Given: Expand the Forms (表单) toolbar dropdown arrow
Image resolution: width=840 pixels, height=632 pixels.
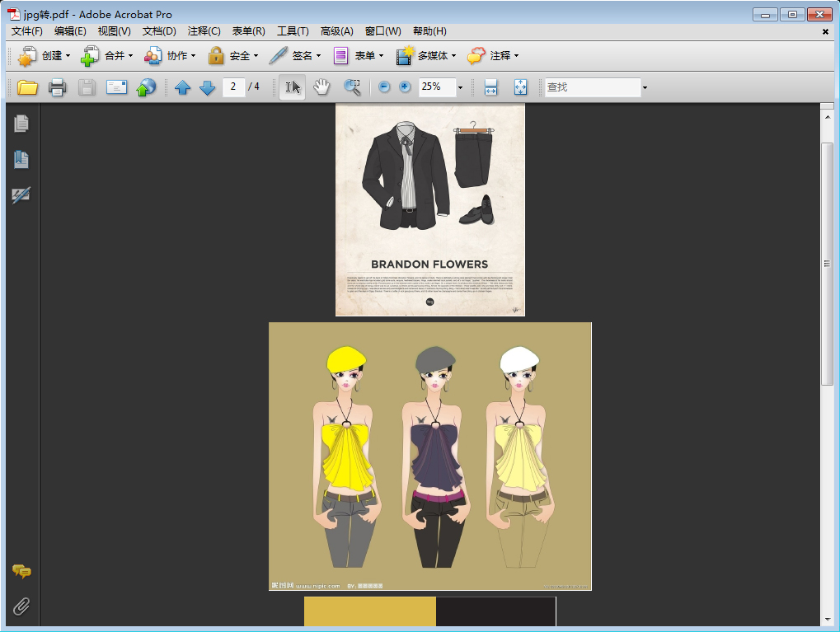Looking at the screenshot, I should [x=382, y=56].
